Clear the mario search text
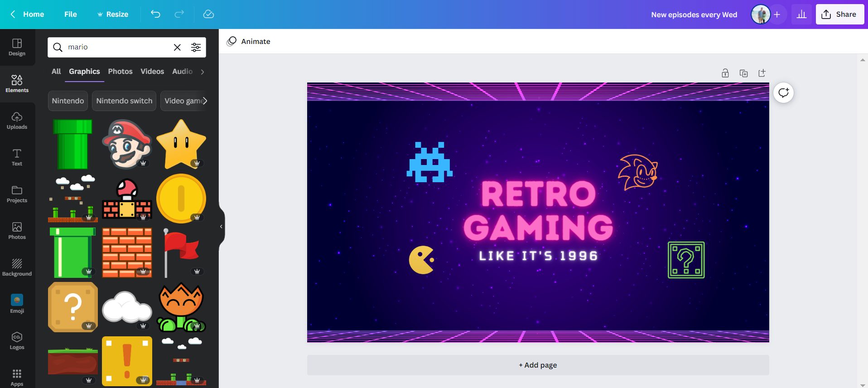Viewport: 868px width, 388px height. 177,47
